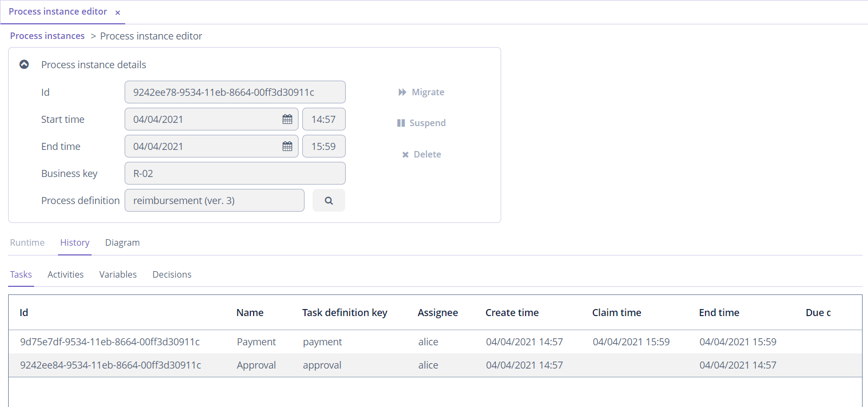Viewport: 868px width, 407px height.
Task: Click the Delete button
Action: coord(422,154)
